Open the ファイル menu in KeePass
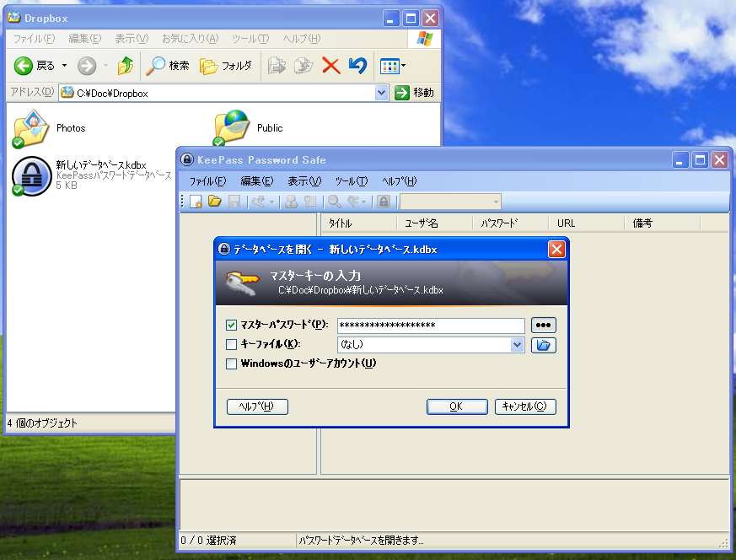736x560 pixels. [x=207, y=181]
